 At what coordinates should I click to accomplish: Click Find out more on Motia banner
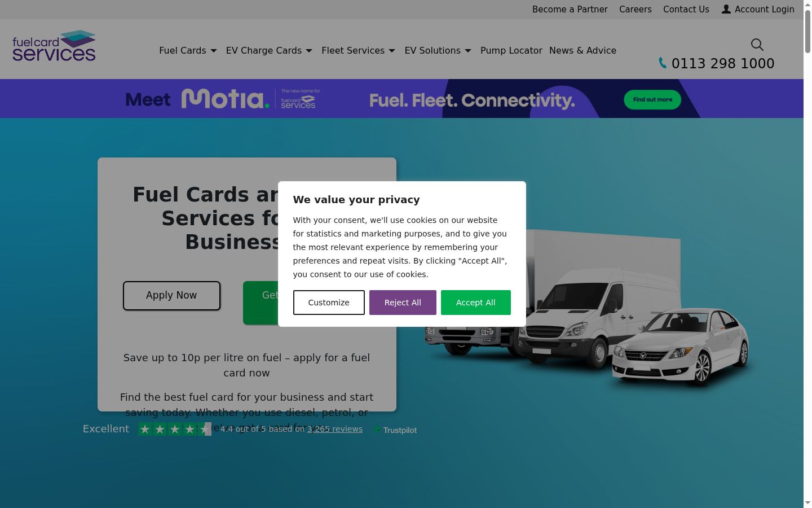tap(652, 99)
